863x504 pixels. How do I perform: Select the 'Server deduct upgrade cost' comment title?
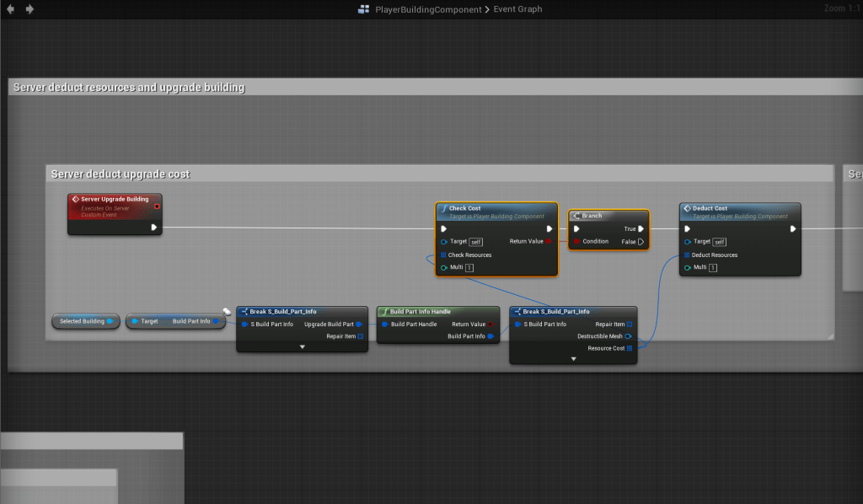(x=121, y=174)
